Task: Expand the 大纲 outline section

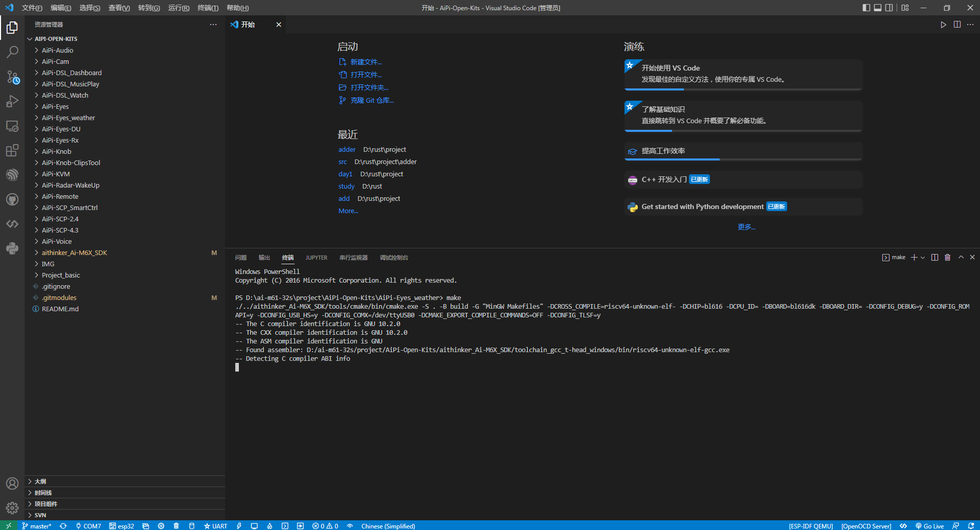Action: click(125, 481)
